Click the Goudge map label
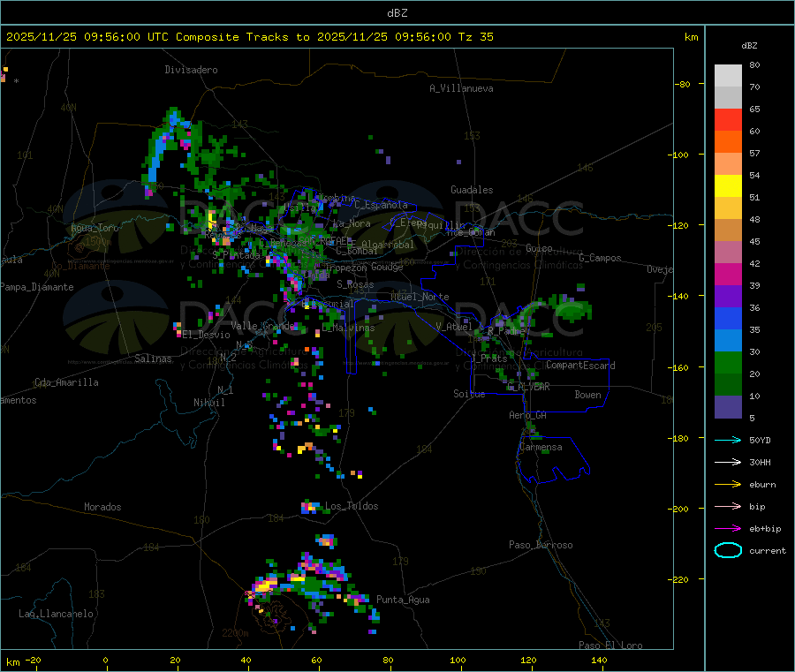The height and width of the screenshot is (672, 795). 387,267
